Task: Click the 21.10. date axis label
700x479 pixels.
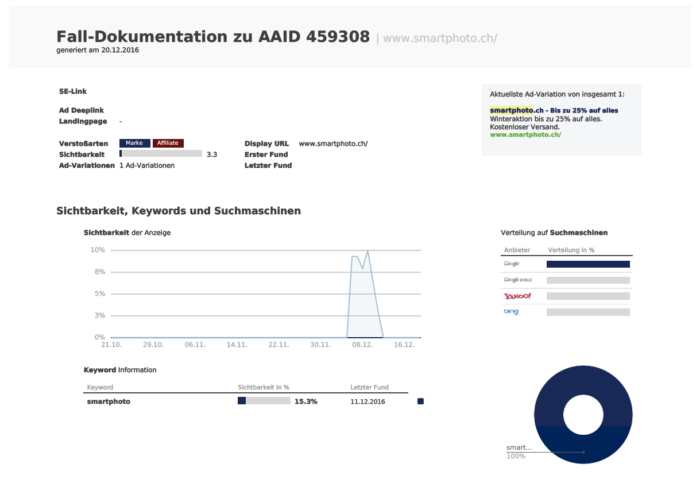Action: point(111,345)
